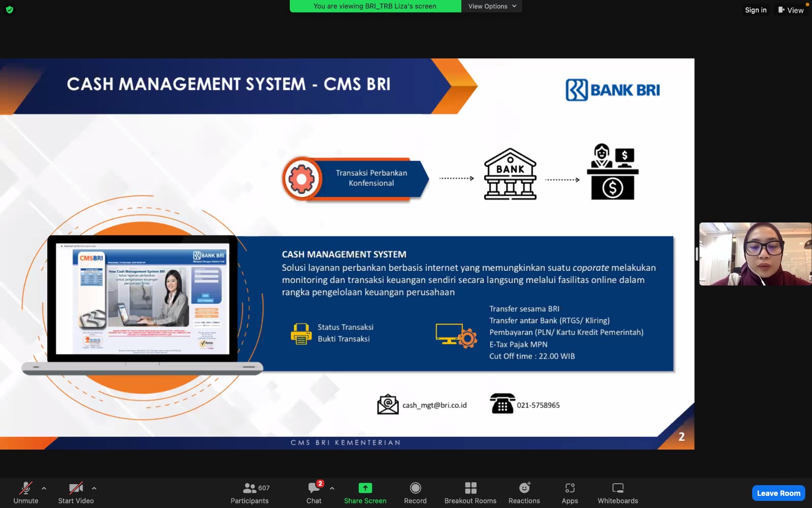Expand the chat options caret
The width and height of the screenshot is (812, 508).
coord(332,488)
